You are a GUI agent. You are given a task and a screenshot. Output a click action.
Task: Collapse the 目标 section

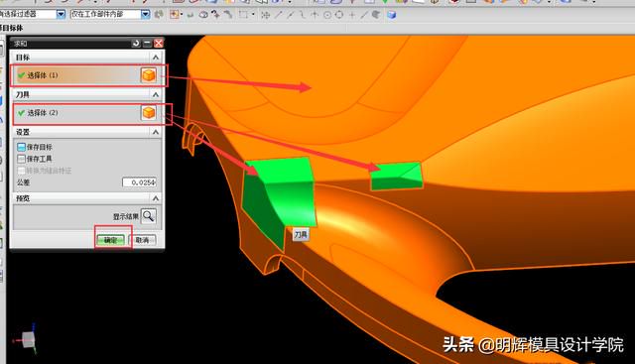156,58
